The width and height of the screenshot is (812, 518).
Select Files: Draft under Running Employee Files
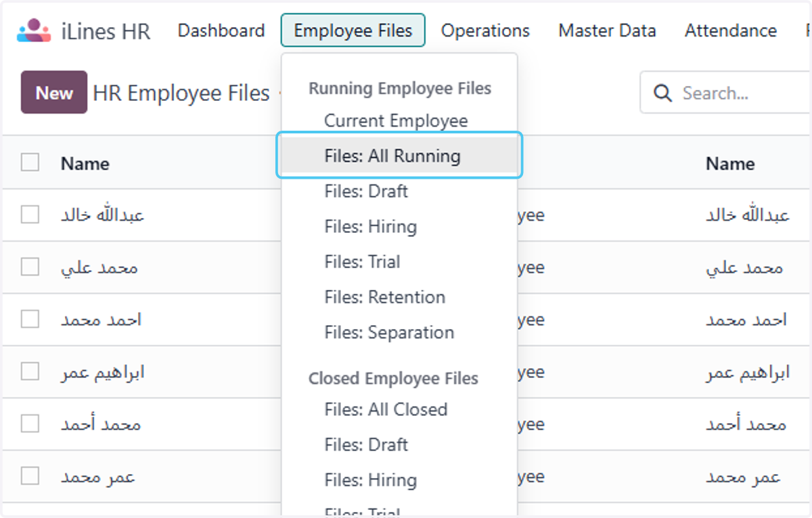coord(366,191)
